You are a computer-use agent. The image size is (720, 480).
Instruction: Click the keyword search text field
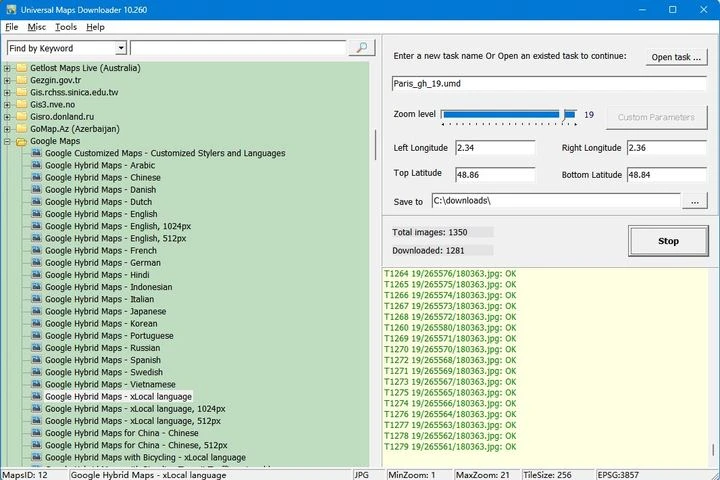pos(238,48)
